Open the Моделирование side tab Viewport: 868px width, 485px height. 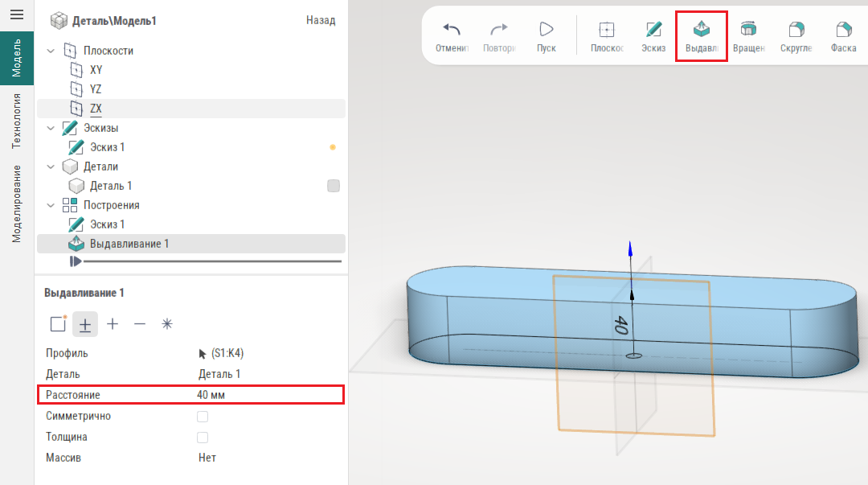tap(16, 203)
